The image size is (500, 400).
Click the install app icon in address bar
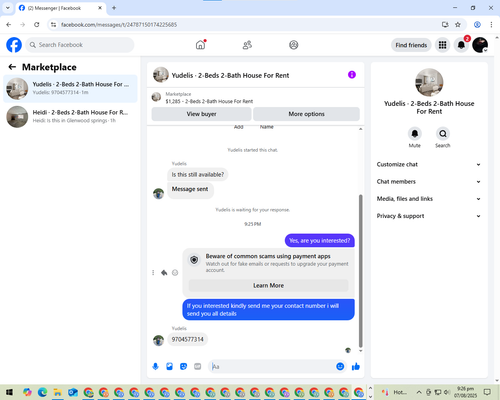[x=445, y=25]
